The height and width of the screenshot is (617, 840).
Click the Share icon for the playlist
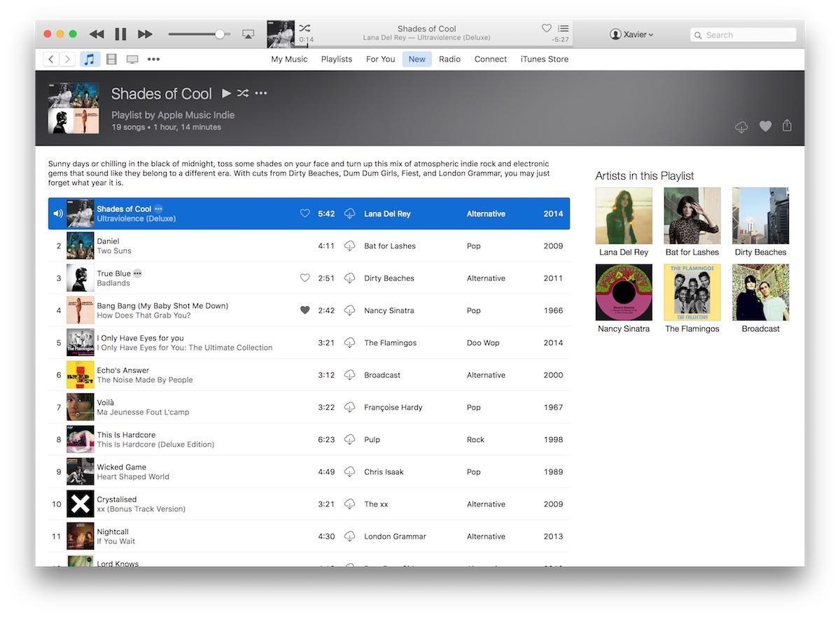click(786, 126)
